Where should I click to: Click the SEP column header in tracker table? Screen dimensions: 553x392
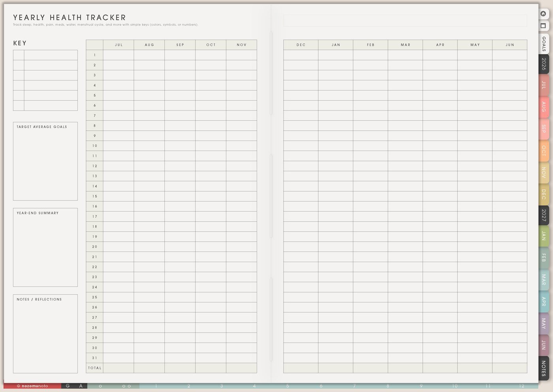coord(180,45)
